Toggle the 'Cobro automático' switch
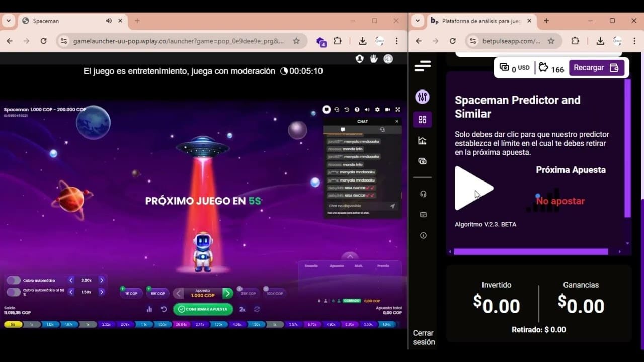 point(14,280)
